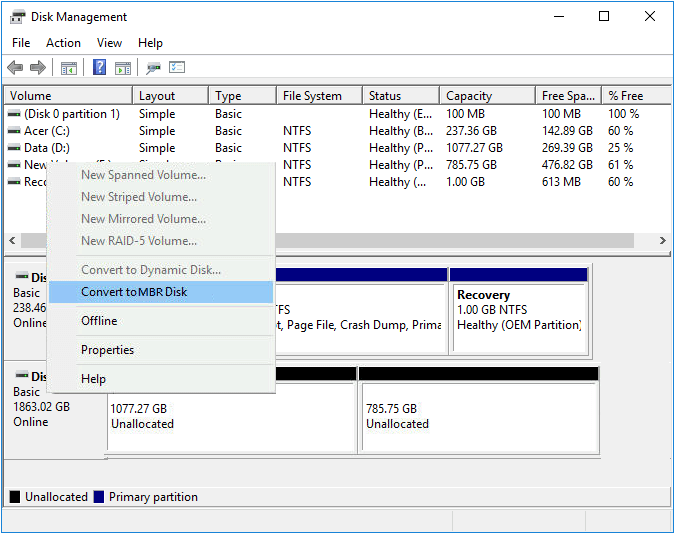Screen dimensions: 675x534
Task: Open the blue Help question-mark icon
Action: coord(100,68)
